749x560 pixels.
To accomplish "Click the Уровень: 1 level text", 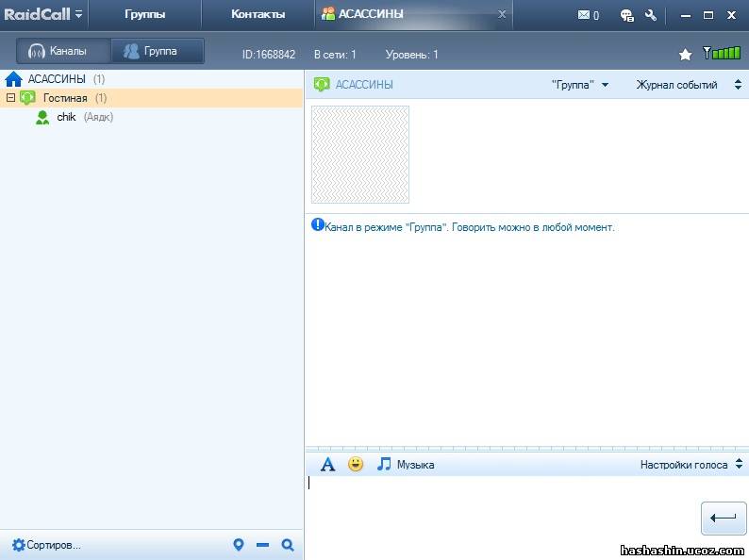I will click(x=411, y=55).
